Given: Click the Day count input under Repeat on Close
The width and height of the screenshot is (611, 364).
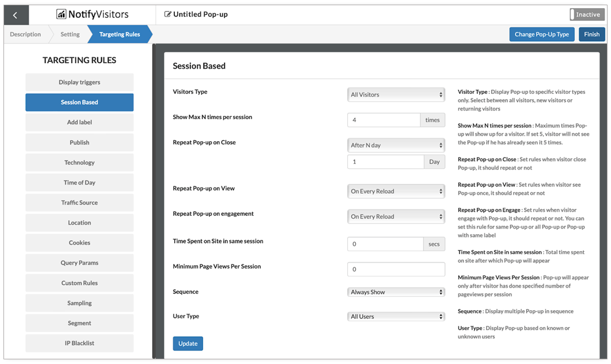Looking at the screenshot, I should [385, 161].
